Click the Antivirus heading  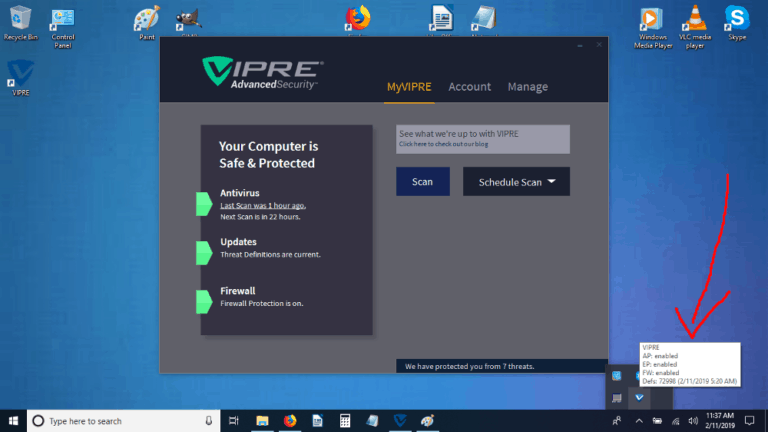240,193
